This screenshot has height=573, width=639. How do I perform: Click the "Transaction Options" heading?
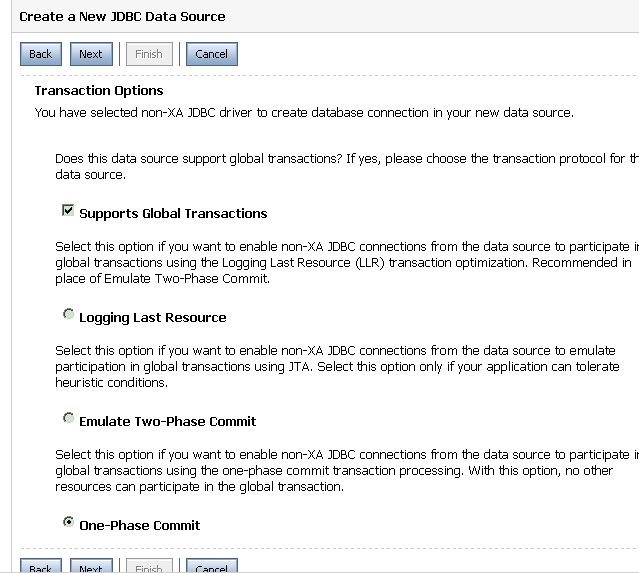coord(98,91)
